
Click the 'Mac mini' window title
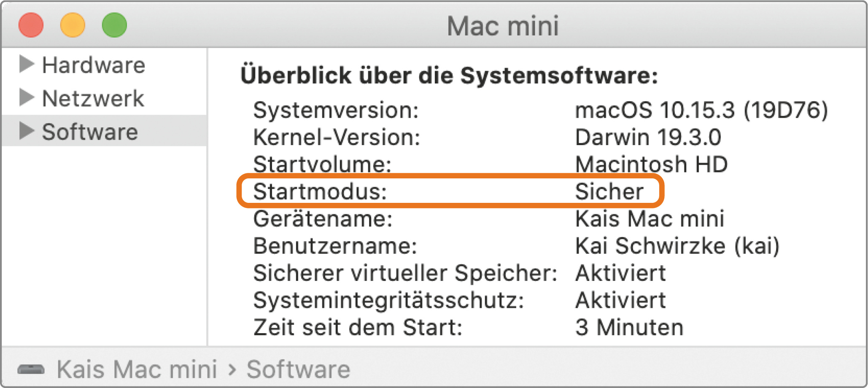point(503,26)
